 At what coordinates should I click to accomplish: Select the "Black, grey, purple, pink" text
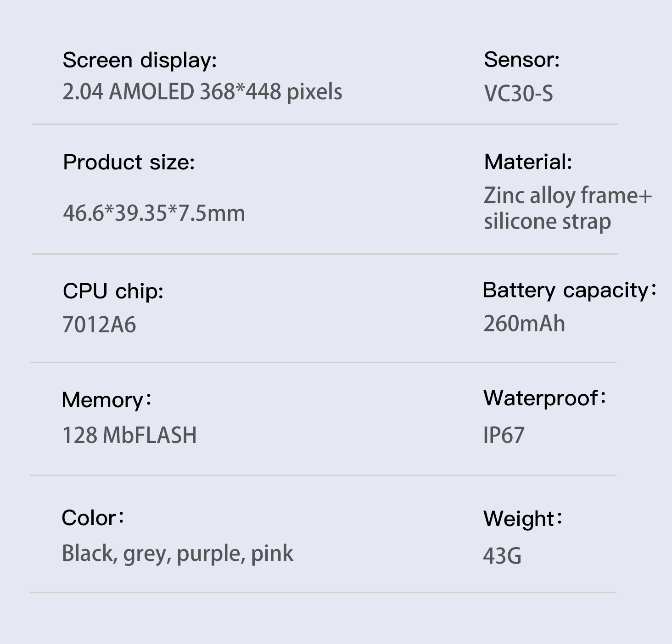click(x=177, y=553)
